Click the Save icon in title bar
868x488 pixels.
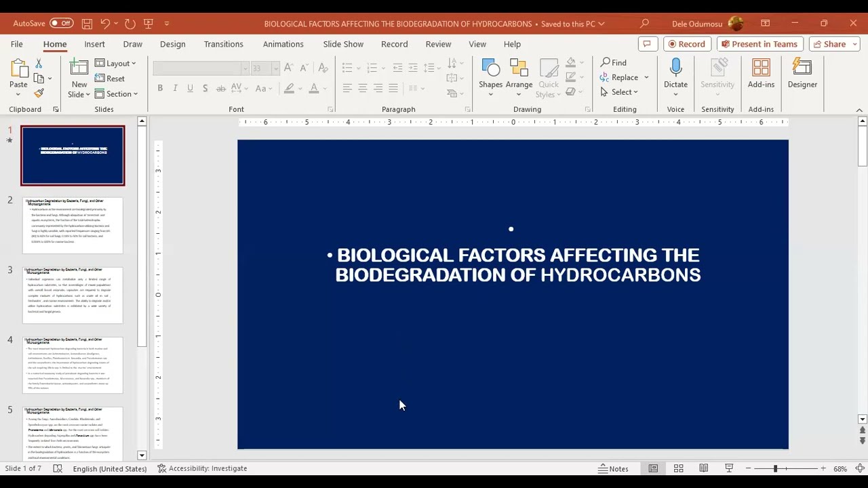[x=87, y=24]
